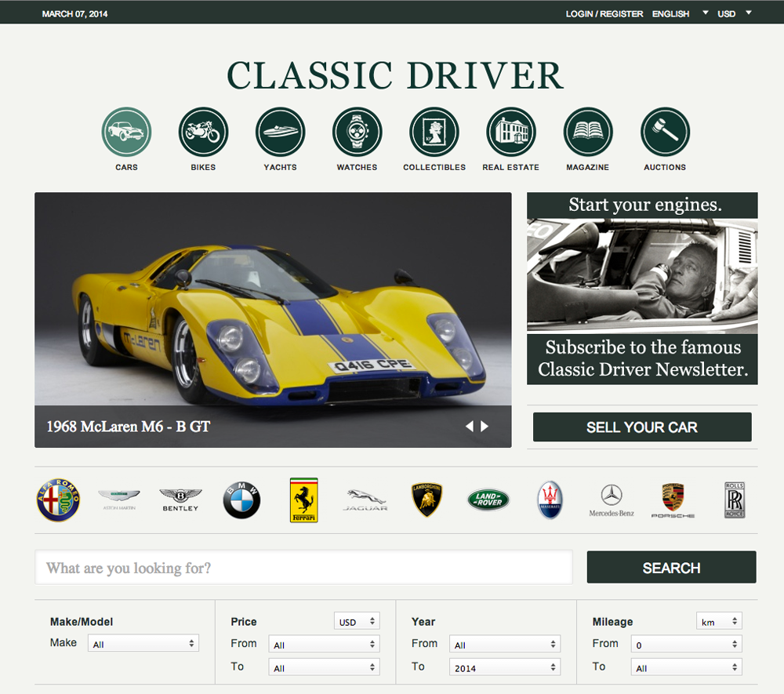Viewport: 784px width, 694px height.
Task: Click the WATCHES menu label
Action: click(x=357, y=167)
